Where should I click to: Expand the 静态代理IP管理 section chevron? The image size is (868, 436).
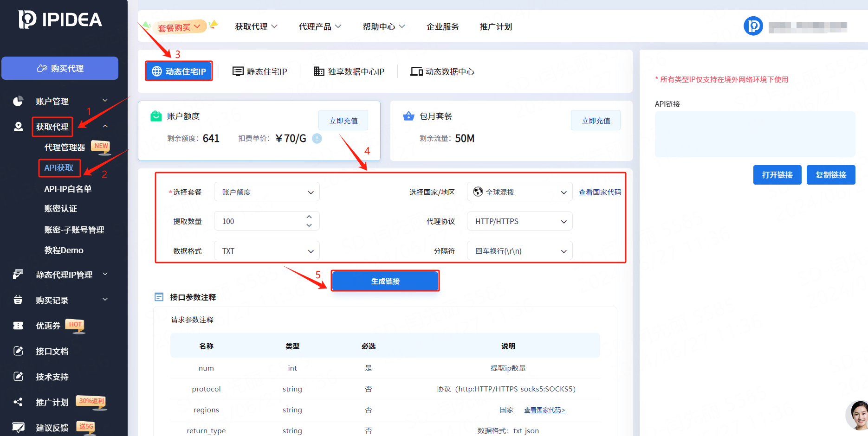105,274
